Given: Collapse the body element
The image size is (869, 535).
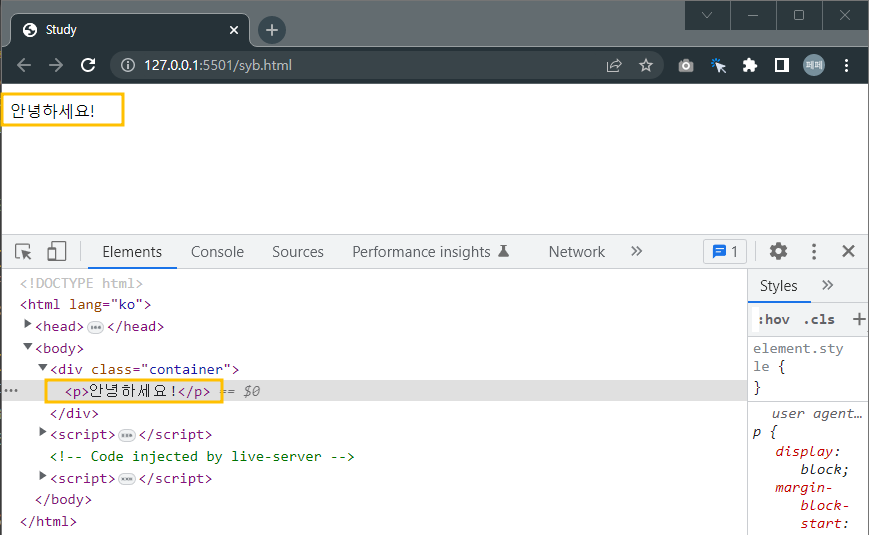Looking at the screenshot, I should pos(27,347).
